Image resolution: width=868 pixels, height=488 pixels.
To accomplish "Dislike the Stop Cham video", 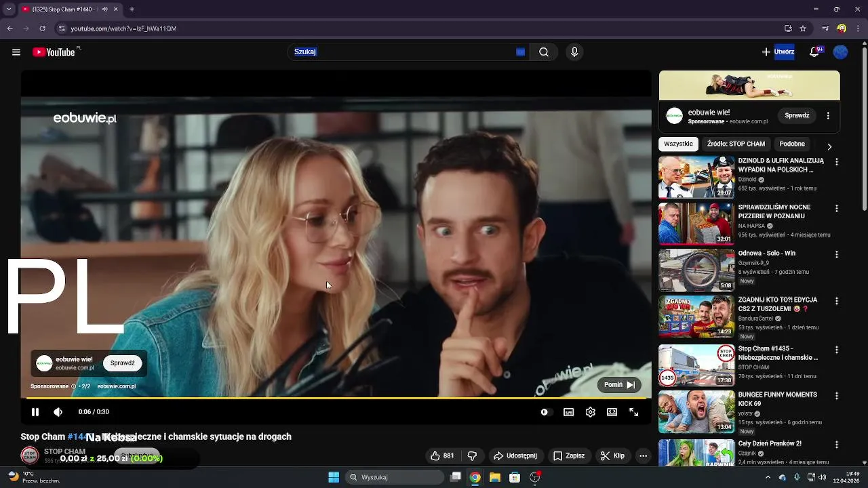I will pos(473,456).
